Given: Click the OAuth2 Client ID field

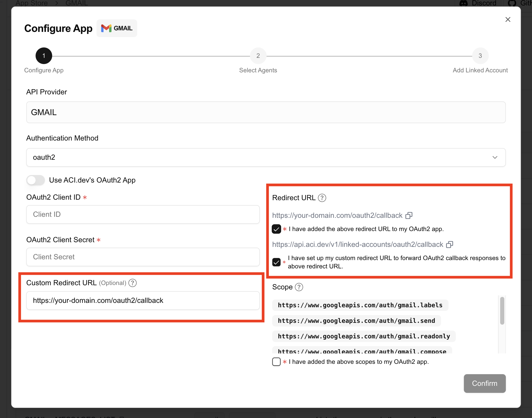Looking at the screenshot, I should click(x=143, y=214).
